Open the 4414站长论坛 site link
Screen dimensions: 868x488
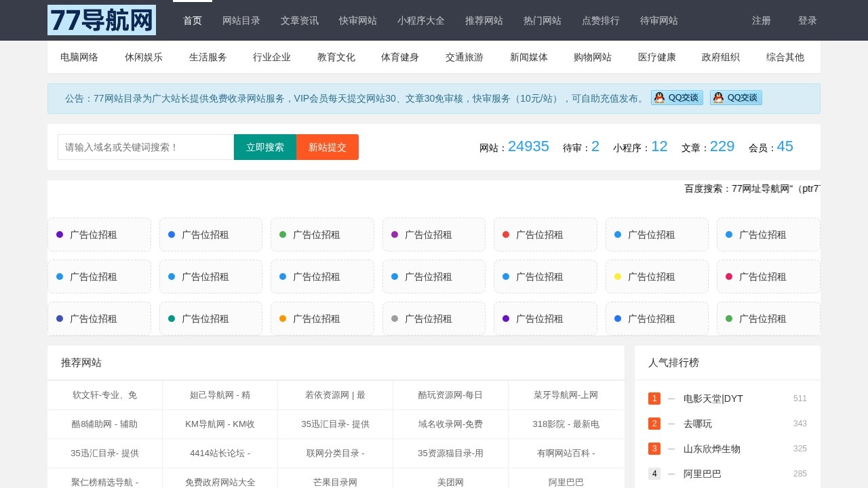tap(220, 453)
